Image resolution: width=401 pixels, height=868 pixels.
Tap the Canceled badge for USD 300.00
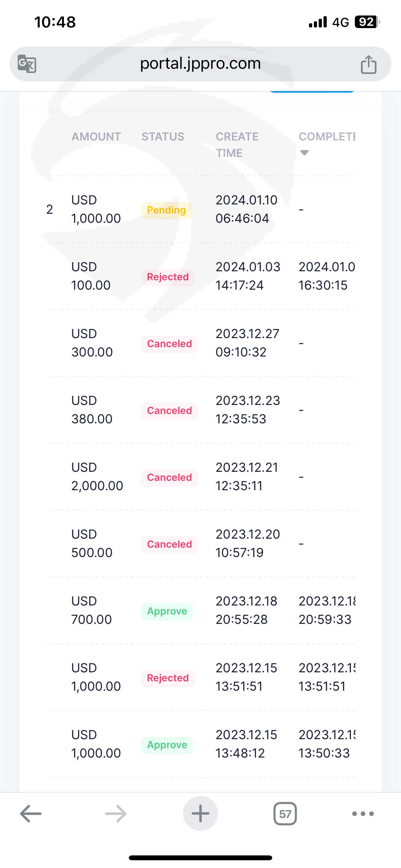[x=169, y=344]
